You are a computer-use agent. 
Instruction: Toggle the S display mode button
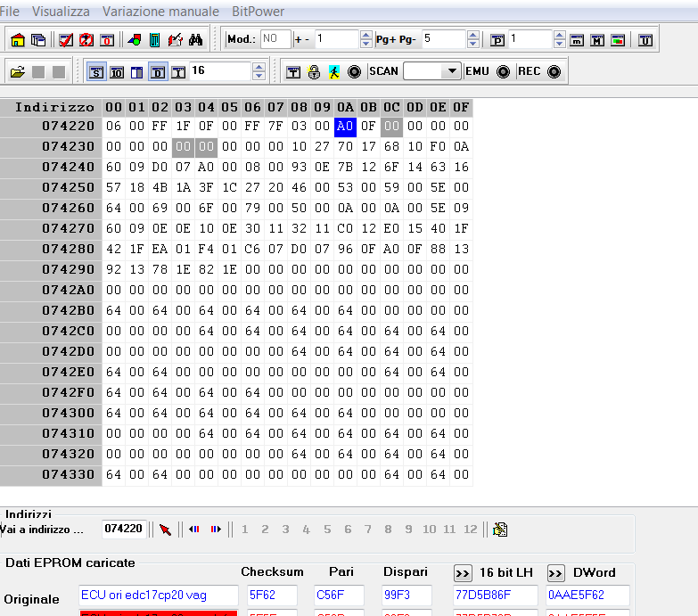[95, 71]
